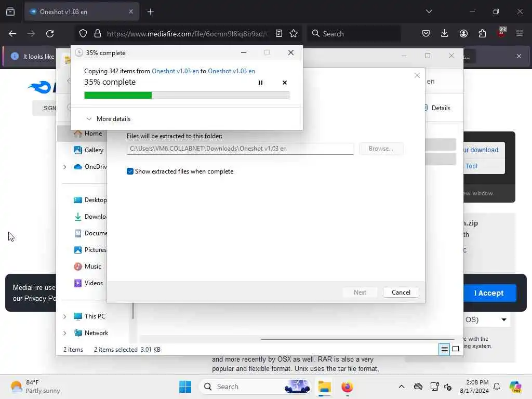This screenshot has height=399, width=532.
Task: Open the extension icon with 23 badge
Action: pyautogui.click(x=501, y=33)
